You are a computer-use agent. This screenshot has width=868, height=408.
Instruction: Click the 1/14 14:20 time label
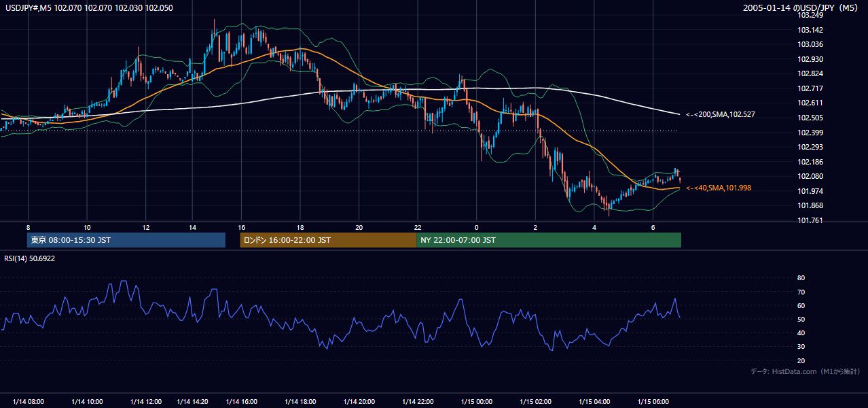point(192,402)
